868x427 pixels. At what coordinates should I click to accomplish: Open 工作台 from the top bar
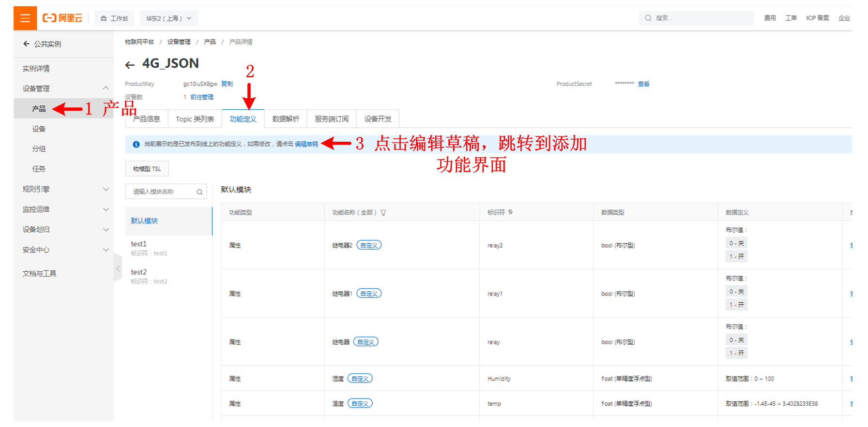[x=114, y=18]
